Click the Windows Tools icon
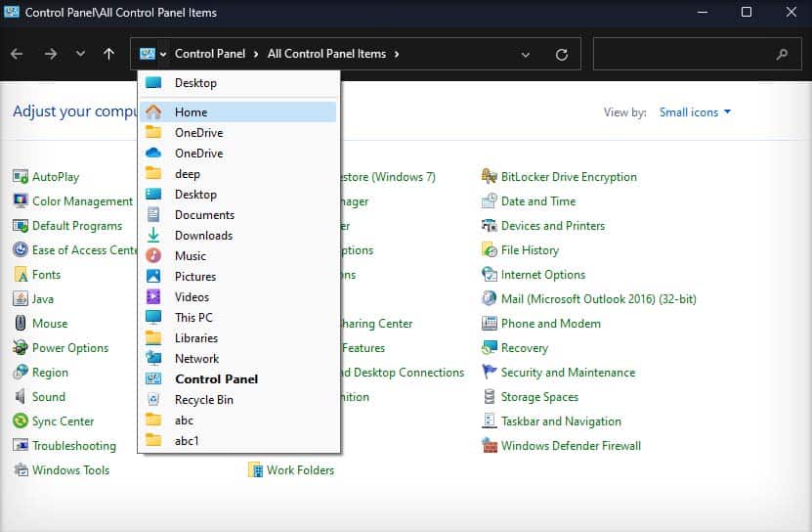Screen dimensions: 812x532 pos(21,469)
